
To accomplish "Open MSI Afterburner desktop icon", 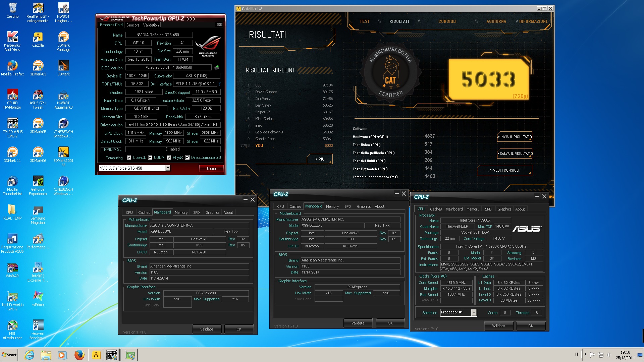I will [12, 329].
